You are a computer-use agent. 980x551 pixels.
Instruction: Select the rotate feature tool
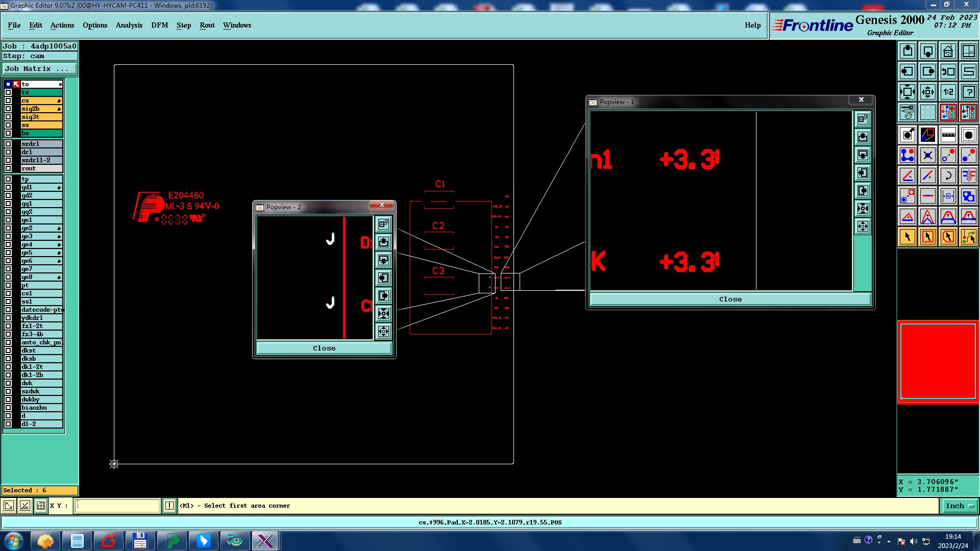click(948, 176)
